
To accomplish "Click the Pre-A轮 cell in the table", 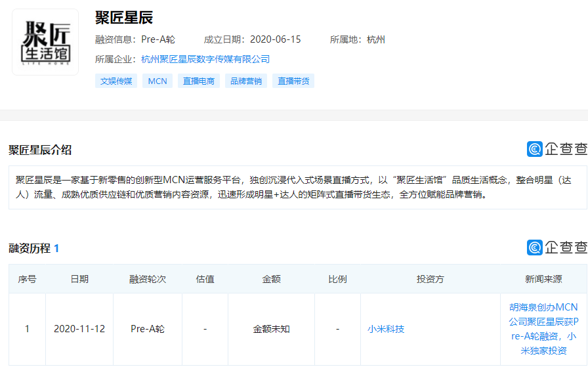I will point(148,329).
